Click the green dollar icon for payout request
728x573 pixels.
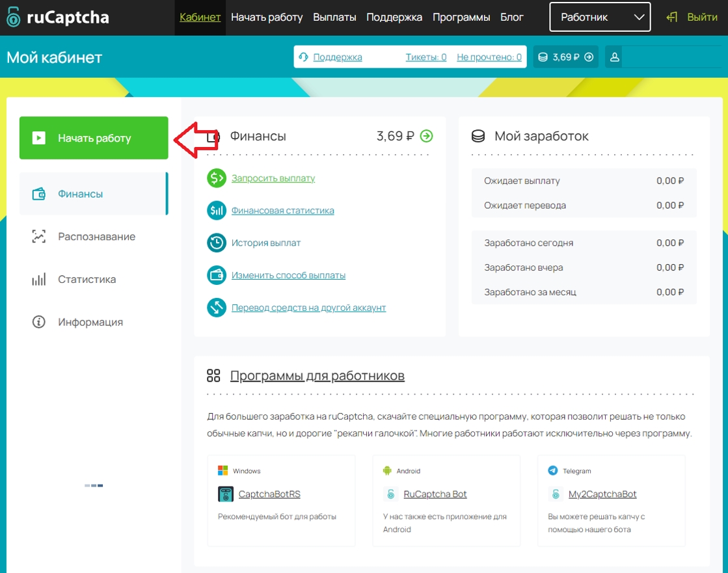coord(217,178)
